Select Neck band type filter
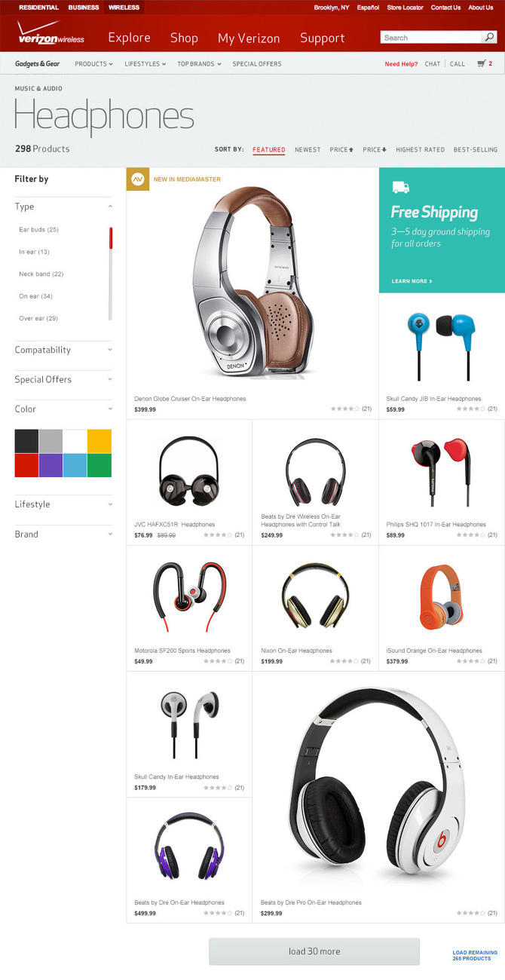The image size is (505, 980). (41, 274)
